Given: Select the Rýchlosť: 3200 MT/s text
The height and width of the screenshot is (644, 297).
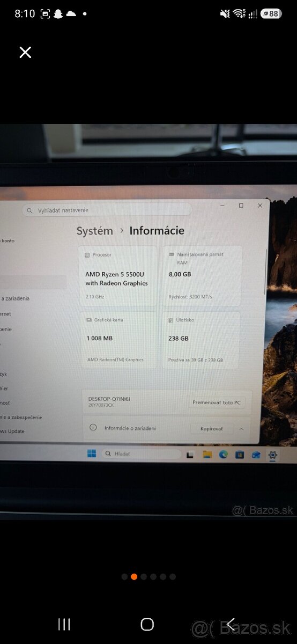Looking at the screenshot, I should tap(191, 297).
